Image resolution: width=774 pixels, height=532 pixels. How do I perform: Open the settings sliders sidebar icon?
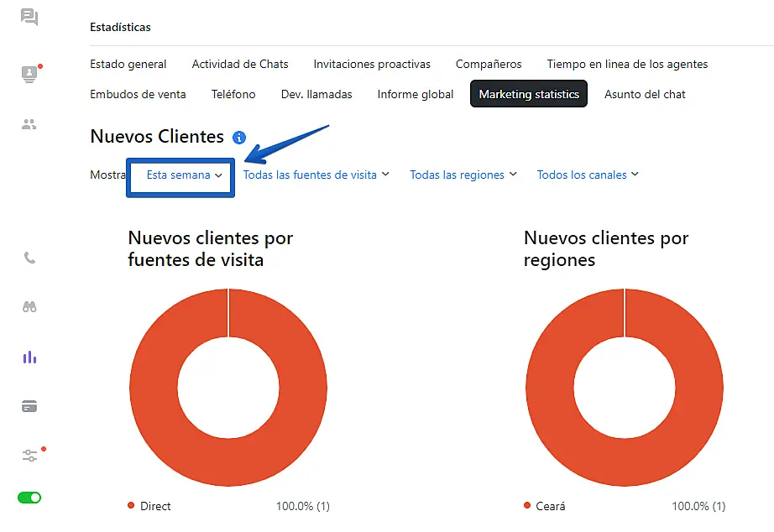tap(29, 456)
